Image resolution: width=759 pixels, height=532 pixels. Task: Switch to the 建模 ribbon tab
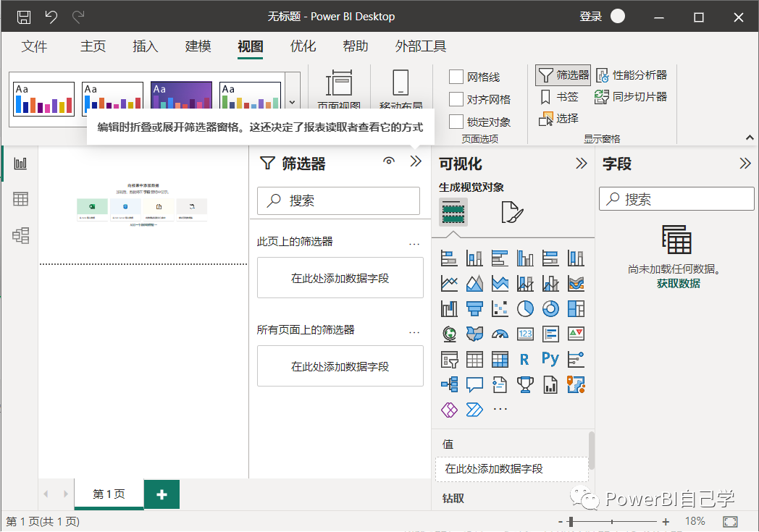198,46
